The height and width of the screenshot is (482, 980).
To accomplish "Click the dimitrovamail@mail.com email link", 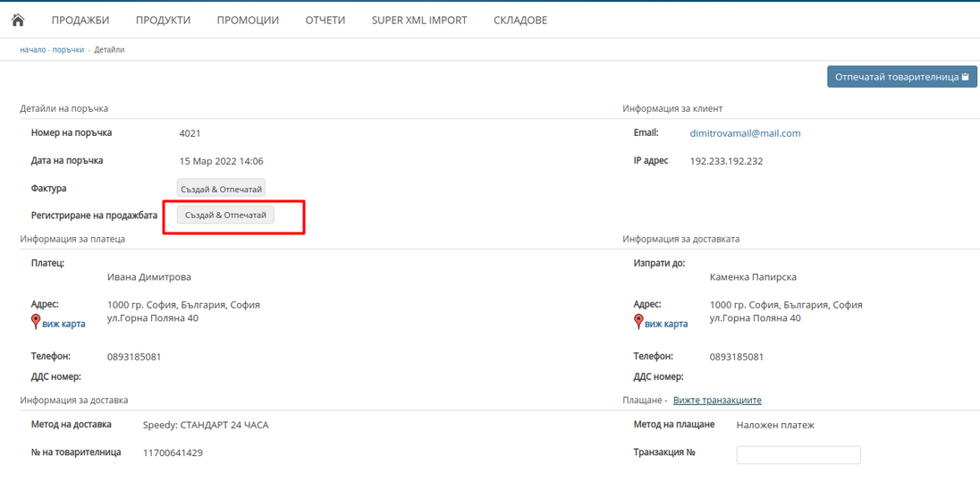I will pos(745,133).
